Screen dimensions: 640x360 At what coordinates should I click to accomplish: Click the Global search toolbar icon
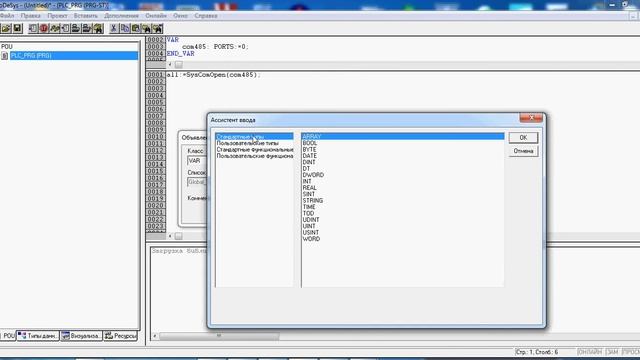pyautogui.click(x=98, y=28)
